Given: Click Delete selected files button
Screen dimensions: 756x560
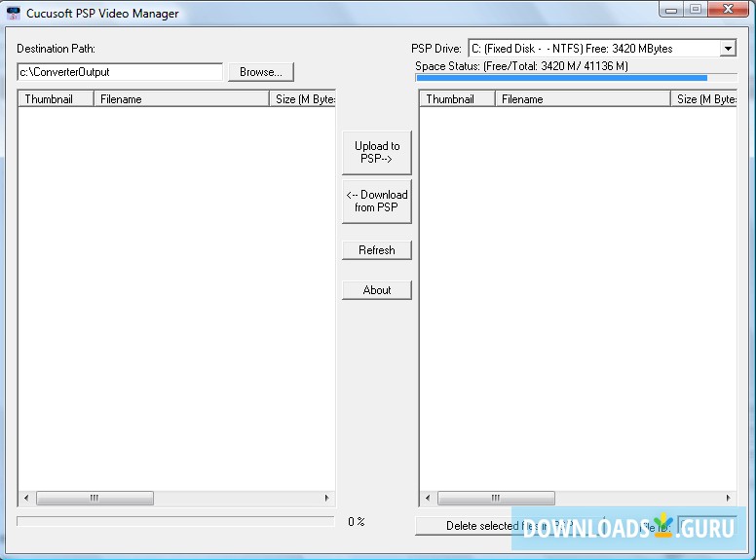Looking at the screenshot, I should (x=510, y=525).
